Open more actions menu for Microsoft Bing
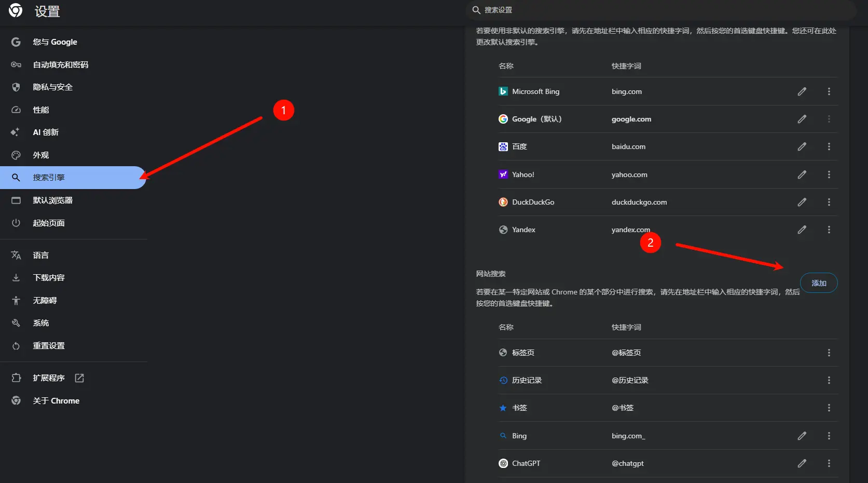Viewport: 868px width, 483px height. (829, 91)
